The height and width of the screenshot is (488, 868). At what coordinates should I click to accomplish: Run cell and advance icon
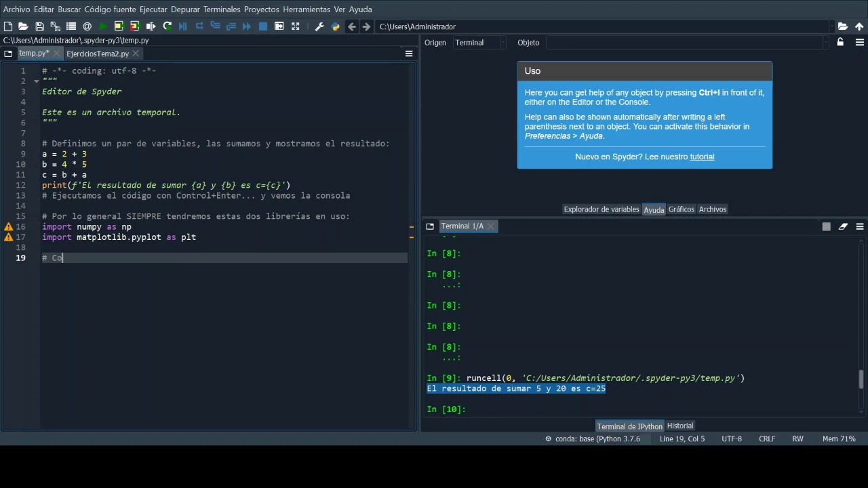(134, 26)
